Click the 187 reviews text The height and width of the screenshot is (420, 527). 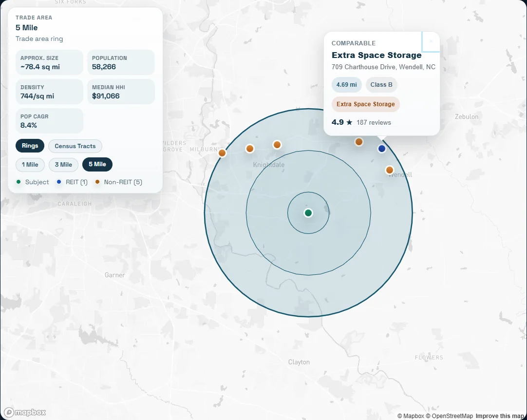(x=374, y=122)
